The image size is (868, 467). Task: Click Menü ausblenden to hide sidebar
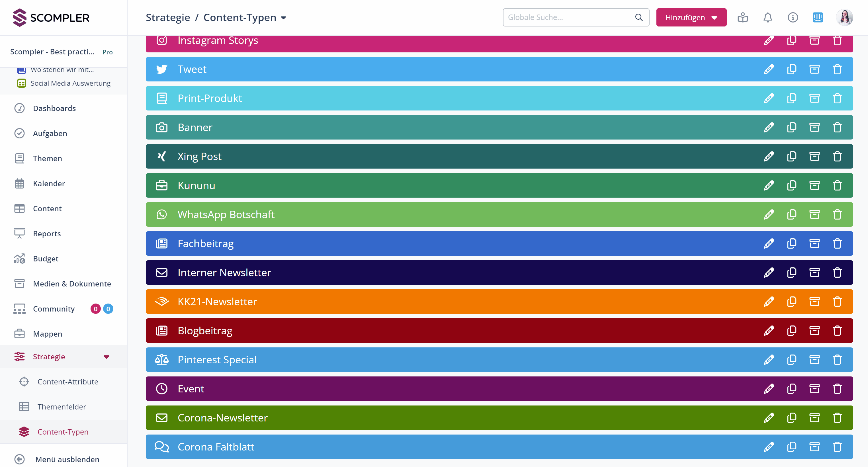67,459
